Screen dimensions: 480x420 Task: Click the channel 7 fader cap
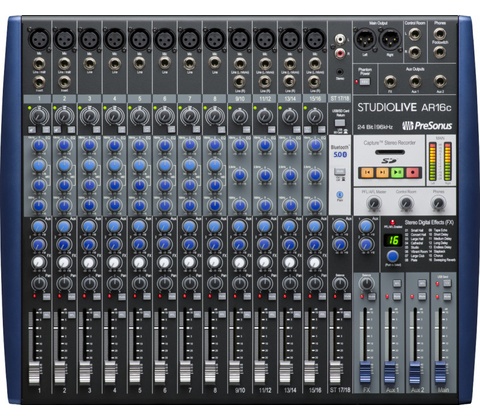pyautogui.click(x=185, y=372)
